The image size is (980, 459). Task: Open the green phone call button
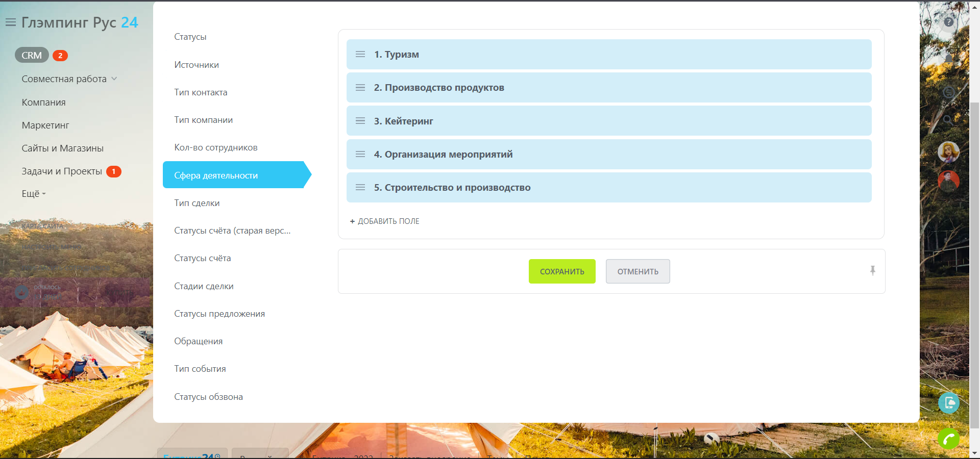[x=949, y=439]
